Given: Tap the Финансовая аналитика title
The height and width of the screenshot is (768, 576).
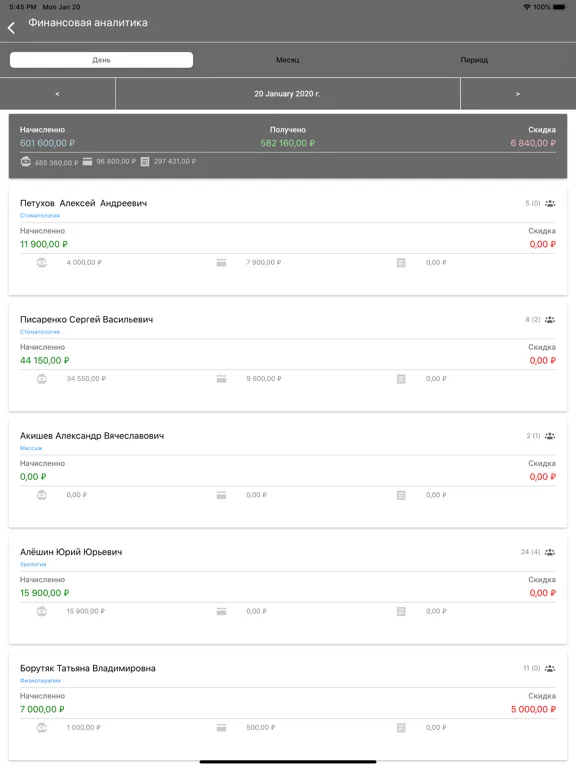Looking at the screenshot, I should coord(88,23).
